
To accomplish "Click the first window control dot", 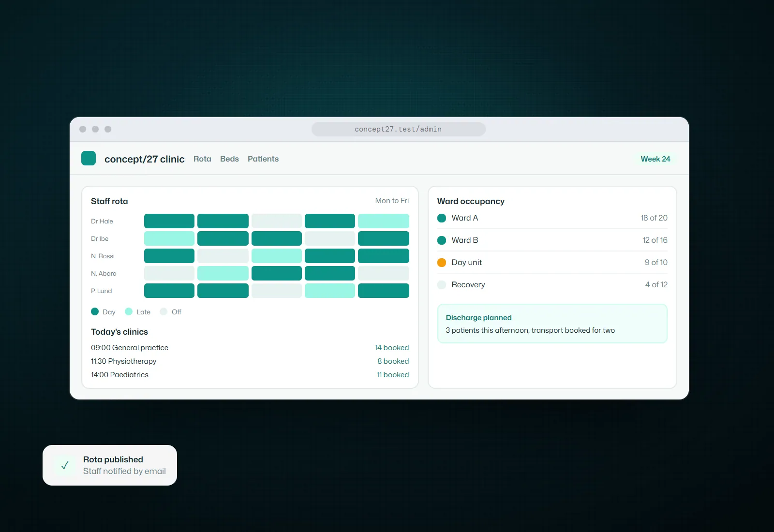I will [83, 129].
